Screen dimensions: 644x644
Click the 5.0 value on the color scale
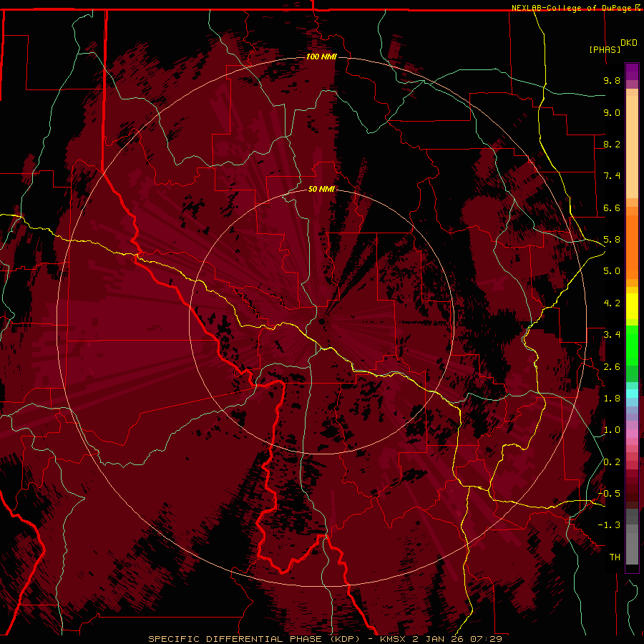tap(612, 271)
